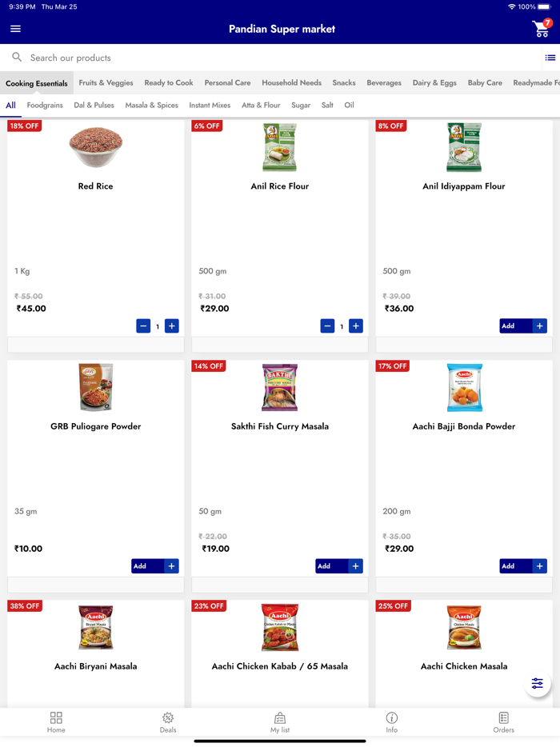Open the filter options floating button
Viewport: 560px width, 747px height.
tap(537, 684)
